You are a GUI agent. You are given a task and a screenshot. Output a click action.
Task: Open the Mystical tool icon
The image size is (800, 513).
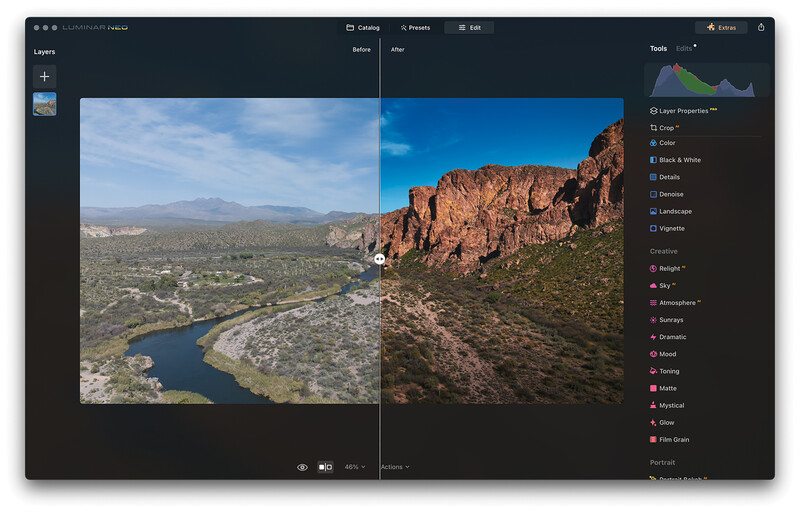[x=653, y=405]
